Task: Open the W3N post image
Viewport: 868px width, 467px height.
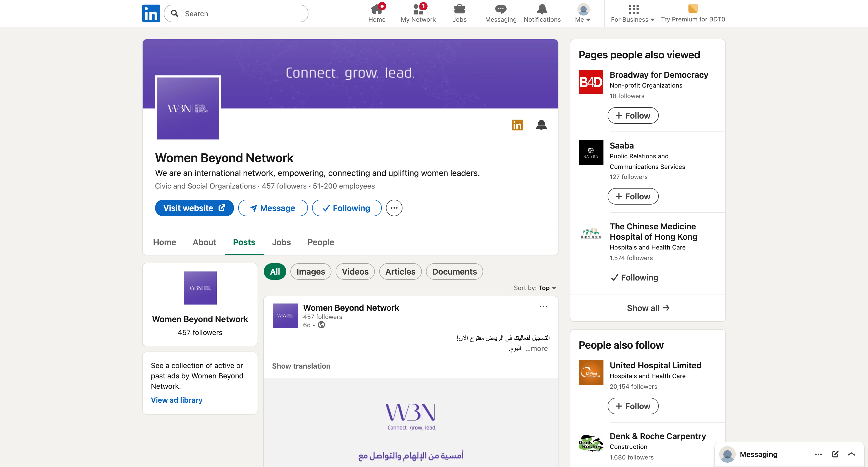Action: [411, 423]
